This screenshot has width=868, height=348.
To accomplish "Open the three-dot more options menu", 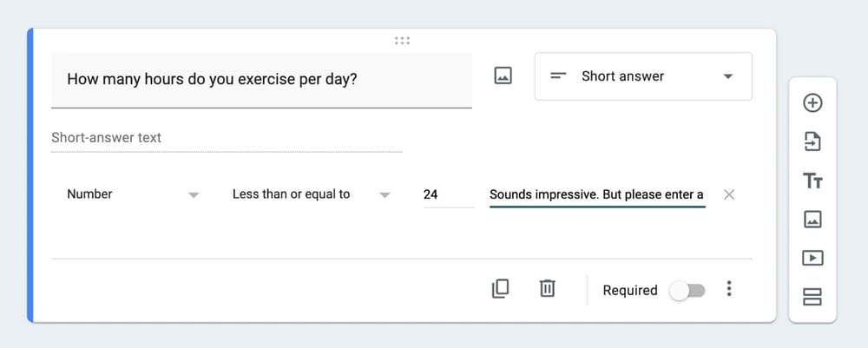I will (x=729, y=289).
